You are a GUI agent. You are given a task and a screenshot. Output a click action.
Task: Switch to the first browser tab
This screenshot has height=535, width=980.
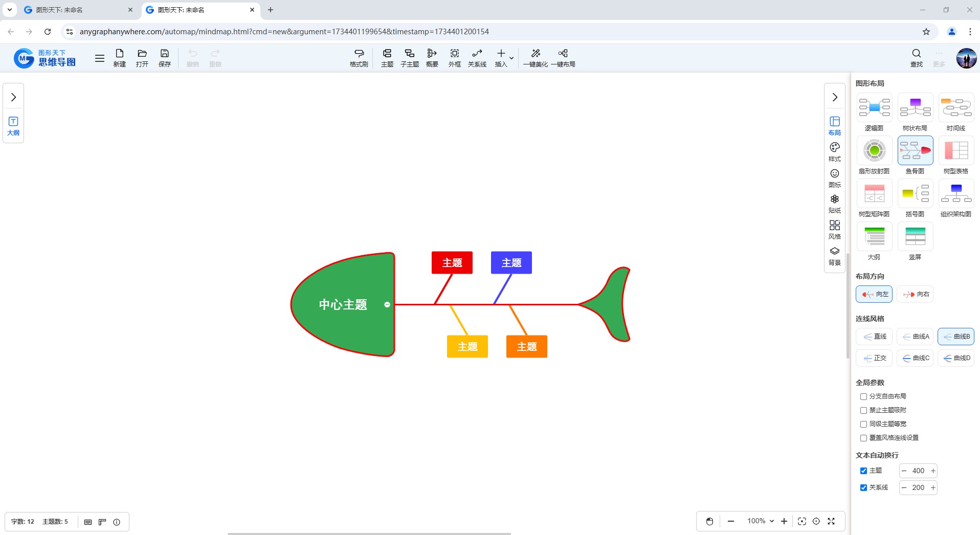[x=77, y=10]
